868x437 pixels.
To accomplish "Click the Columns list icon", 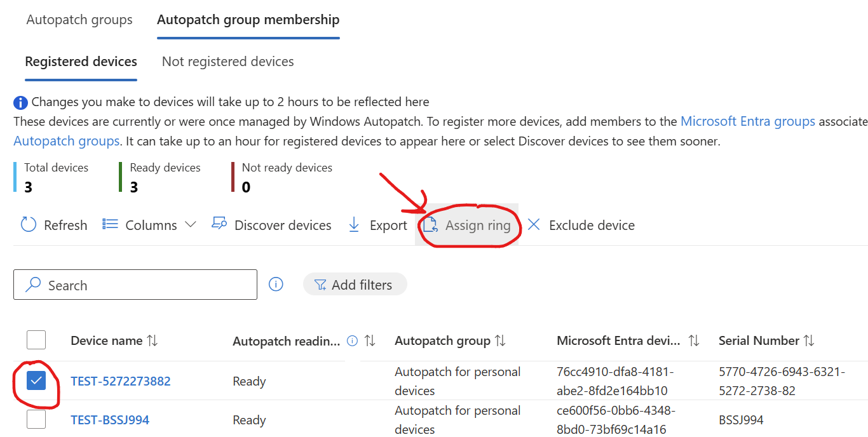I will pyautogui.click(x=111, y=225).
